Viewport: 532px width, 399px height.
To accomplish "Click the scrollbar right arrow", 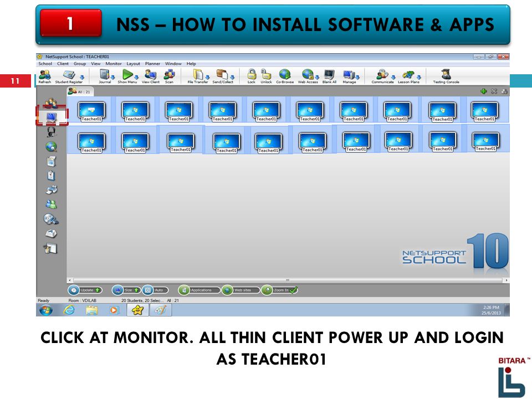I will [x=506, y=280].
